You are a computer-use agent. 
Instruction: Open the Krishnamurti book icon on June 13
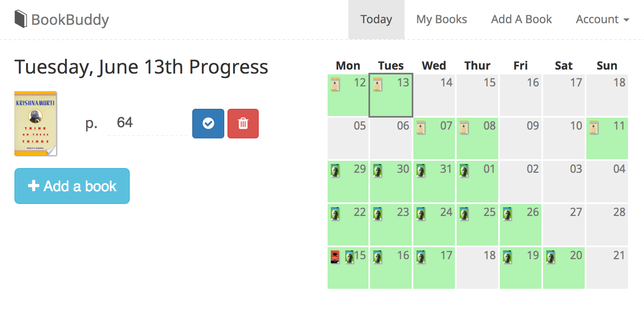[376, 85]
